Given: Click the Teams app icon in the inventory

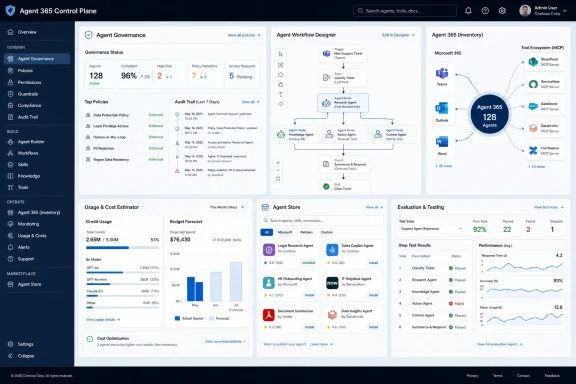Looking at the screenshot, I should point(442,73).
